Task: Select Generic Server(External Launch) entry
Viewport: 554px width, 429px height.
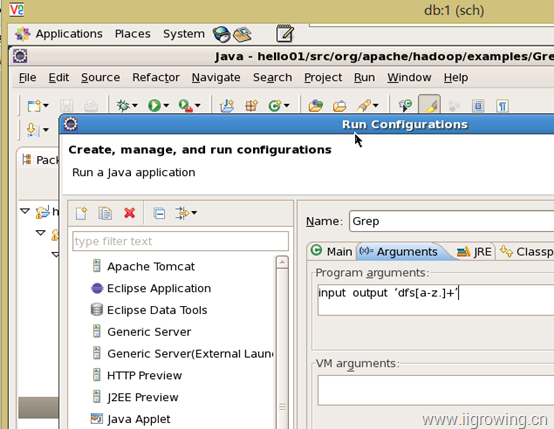Action: click(x=191, y=354)
